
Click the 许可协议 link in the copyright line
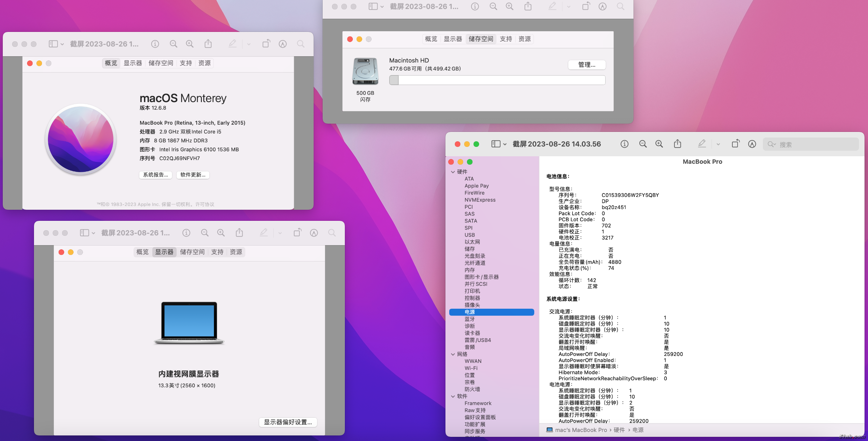click(205, 205)
